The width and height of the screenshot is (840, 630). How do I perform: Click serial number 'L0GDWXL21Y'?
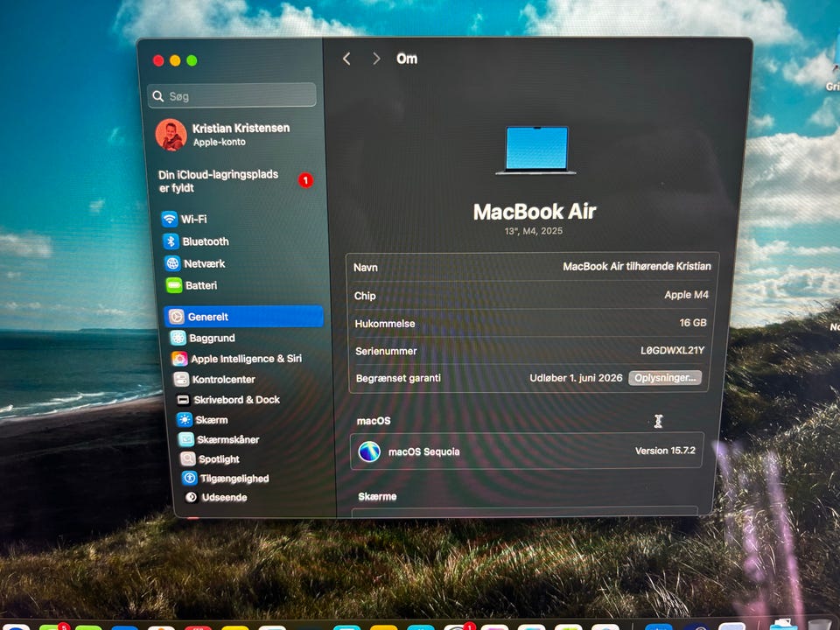click(673, 350)
